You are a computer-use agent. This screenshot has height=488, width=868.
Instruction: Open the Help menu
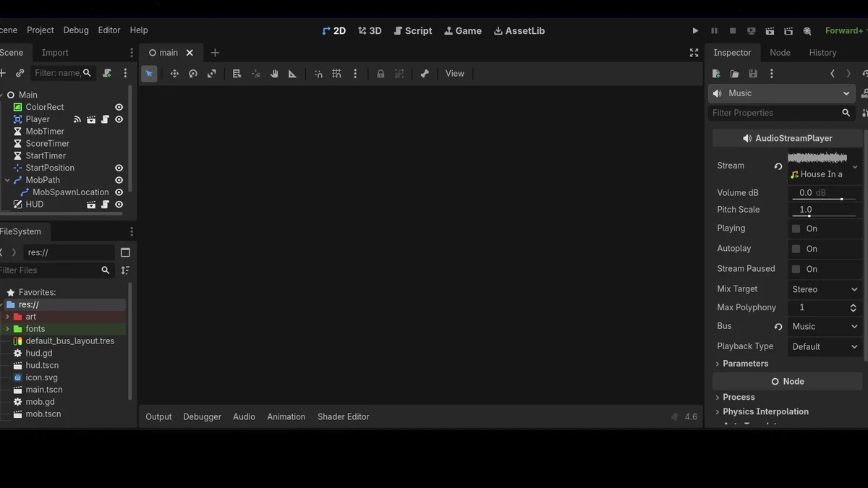pos(139,30)
